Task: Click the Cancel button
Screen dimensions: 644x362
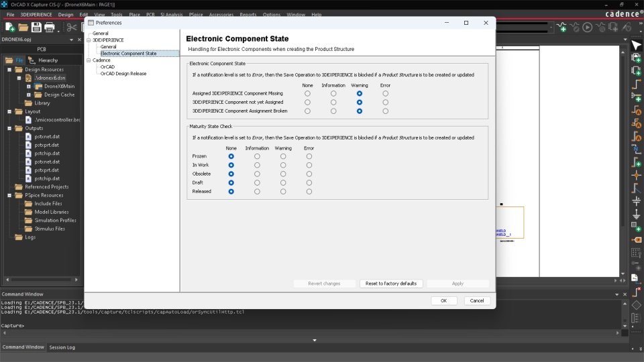Action: click(x=477, y=301)
